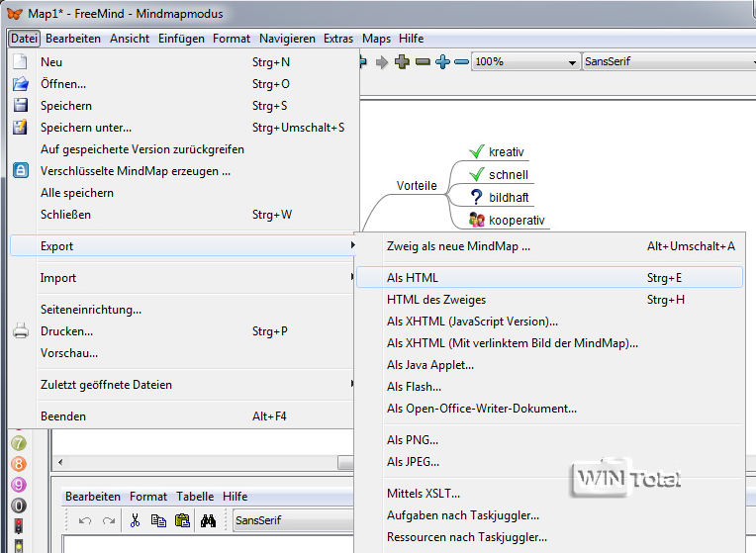Select Als Open-Office-Writer-Dokument... option

549,409
